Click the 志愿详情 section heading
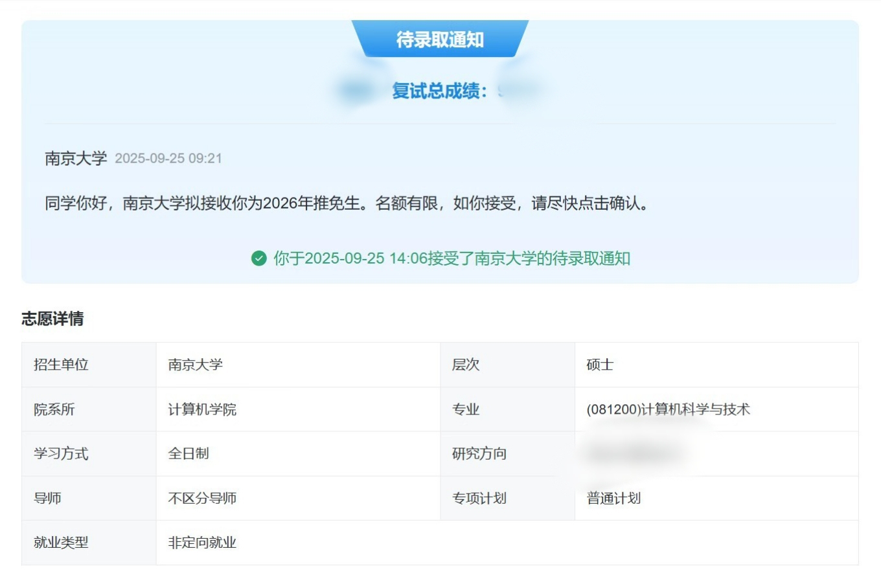 [52, 319]
